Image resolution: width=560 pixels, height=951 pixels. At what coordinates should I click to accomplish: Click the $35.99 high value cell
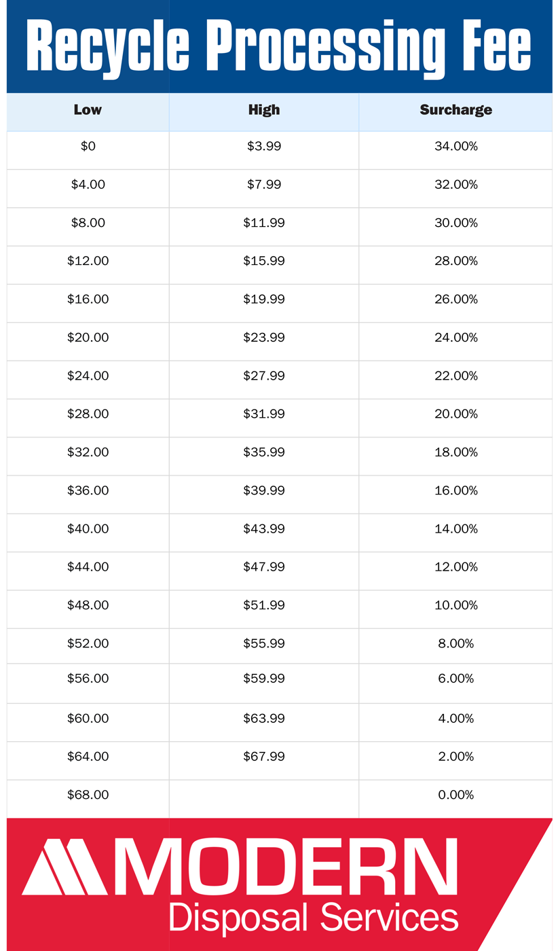(264, 452)
